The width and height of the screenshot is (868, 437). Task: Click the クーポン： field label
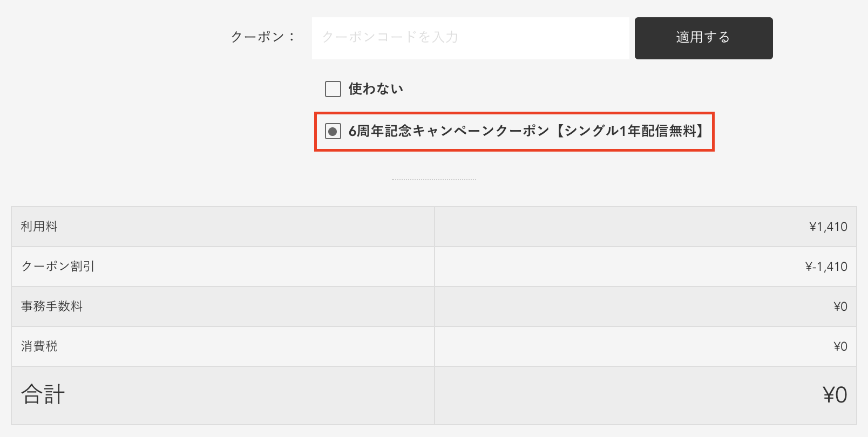[x=262, y=37]
